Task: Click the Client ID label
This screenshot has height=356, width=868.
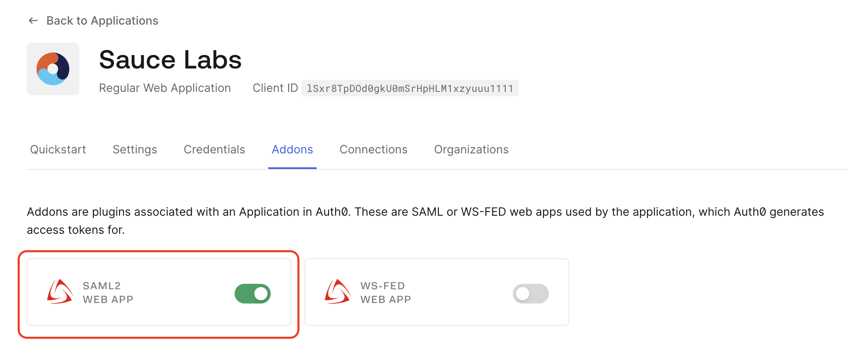Action: 275,88
